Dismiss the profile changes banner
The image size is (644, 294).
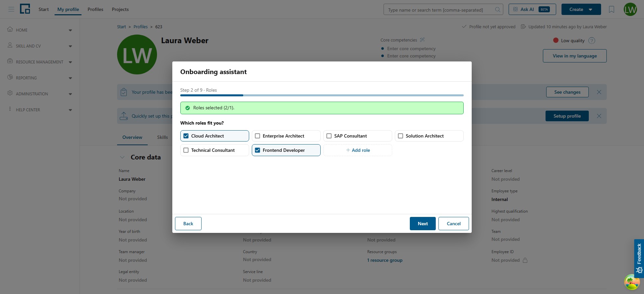(599, 92)
